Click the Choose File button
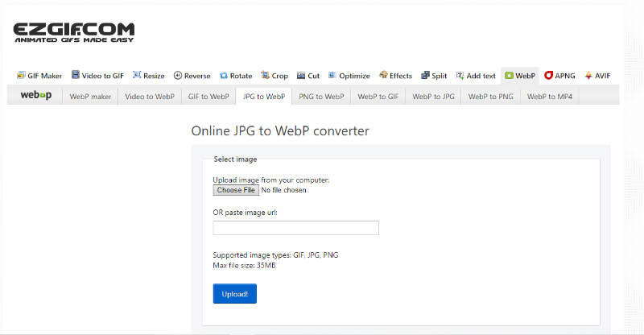 (236, 190)
